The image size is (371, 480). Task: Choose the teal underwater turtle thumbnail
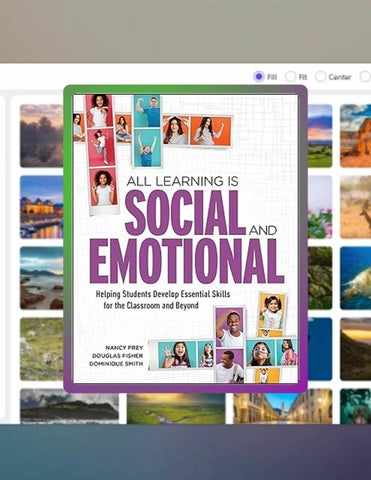(355, 406)
